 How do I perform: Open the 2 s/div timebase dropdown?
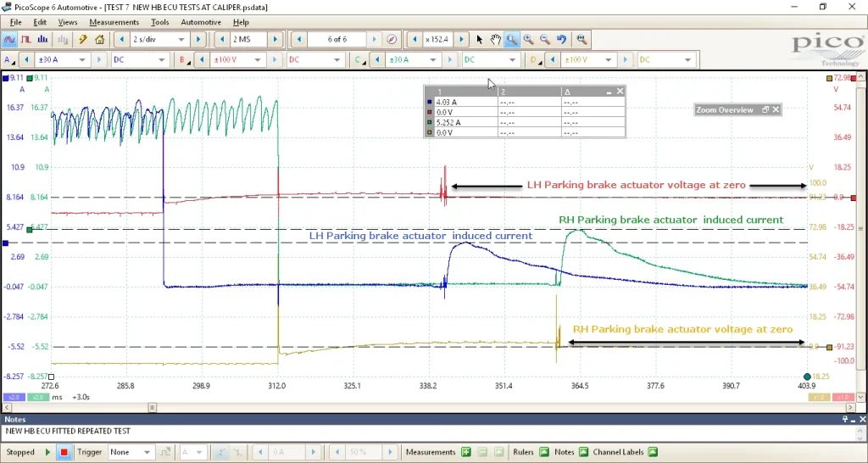click(x=181, y=39)
